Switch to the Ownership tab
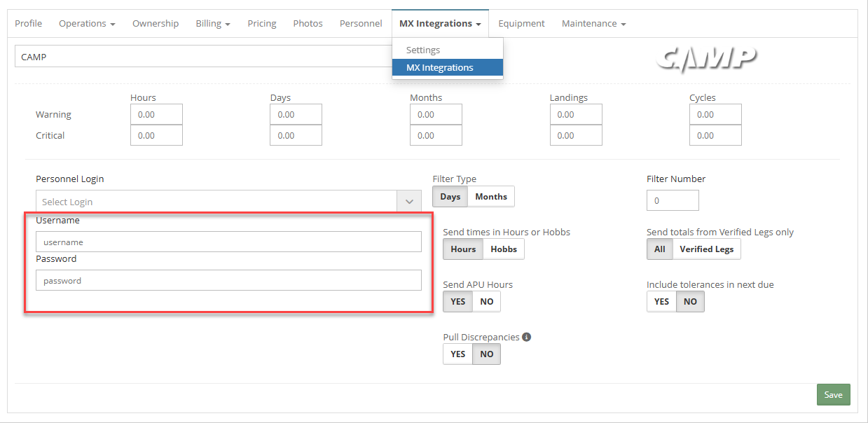Viewport: 868px width, 423px height. tap(156, 23)
